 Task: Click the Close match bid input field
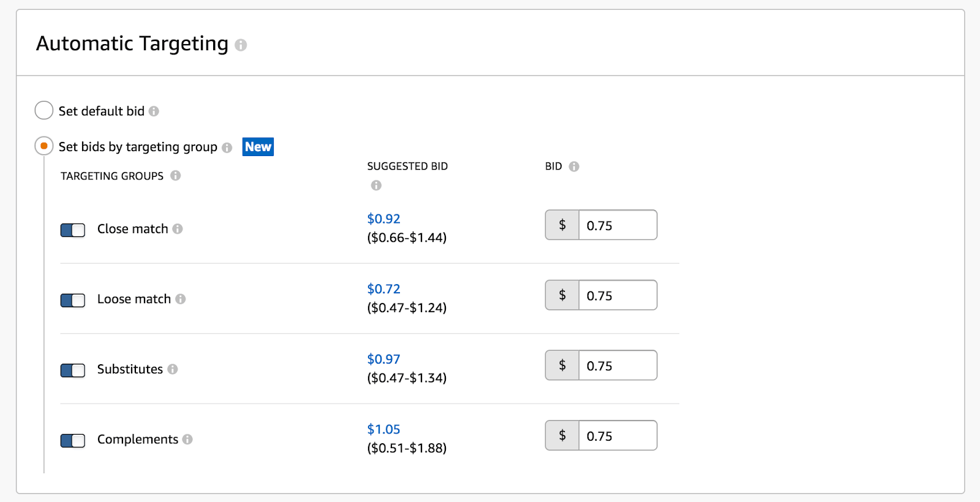617,225
